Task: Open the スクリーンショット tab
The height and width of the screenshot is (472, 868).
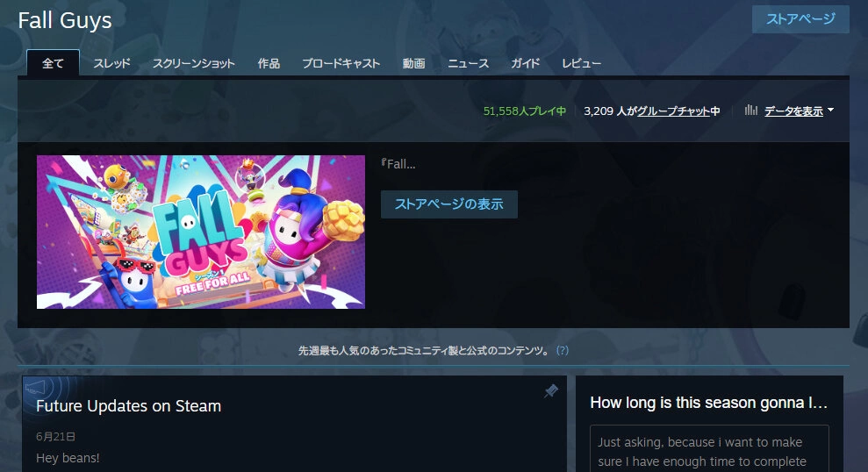Action: [x=193, y=63]
